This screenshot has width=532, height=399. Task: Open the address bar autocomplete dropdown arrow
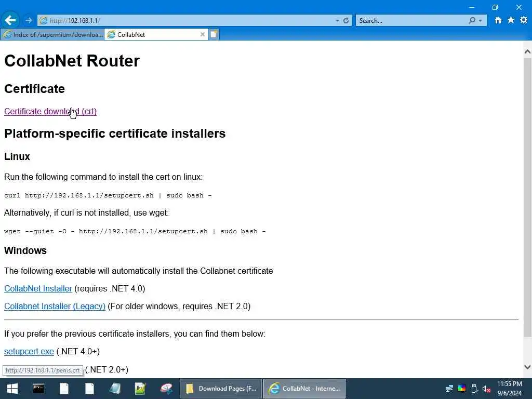coord(337,21)
